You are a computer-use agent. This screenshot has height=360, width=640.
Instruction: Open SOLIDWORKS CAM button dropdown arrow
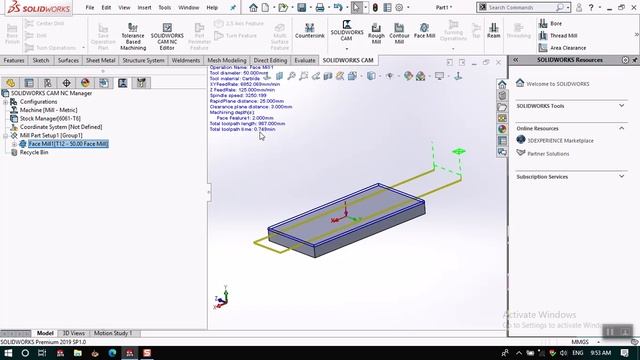pyautogui.click(x=347, y=49)
